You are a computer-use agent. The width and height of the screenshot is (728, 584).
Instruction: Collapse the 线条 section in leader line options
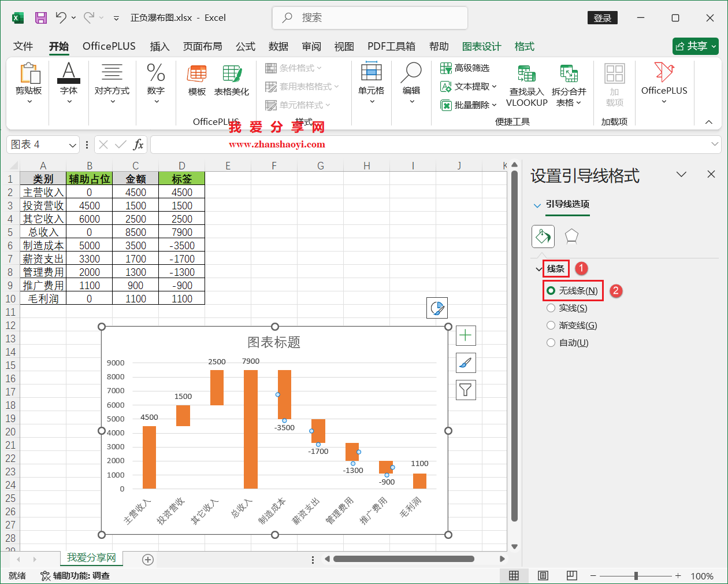pos(538,268)
